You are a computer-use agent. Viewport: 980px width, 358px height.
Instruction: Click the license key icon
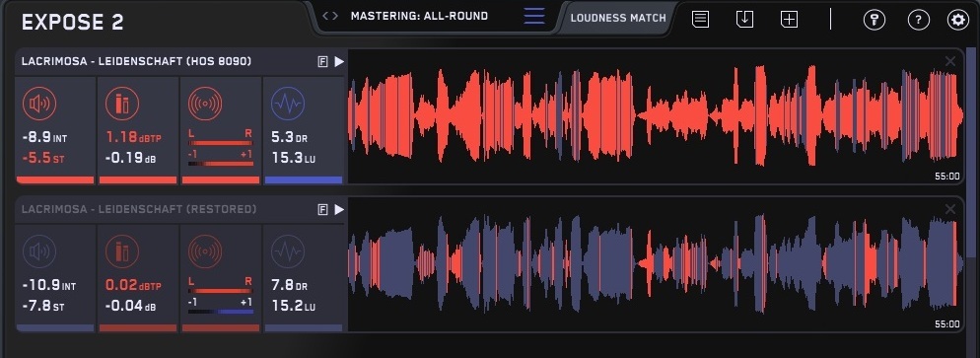[x=875, y=20]
